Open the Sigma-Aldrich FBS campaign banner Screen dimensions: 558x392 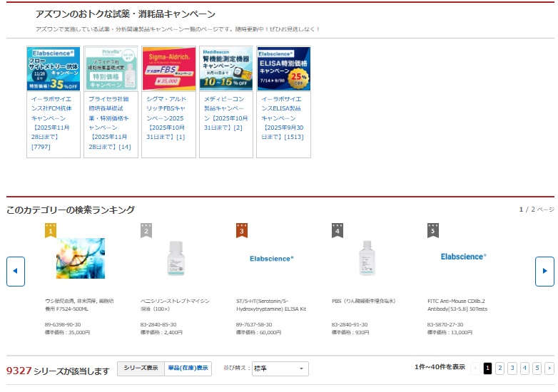(x=168, y=68)
